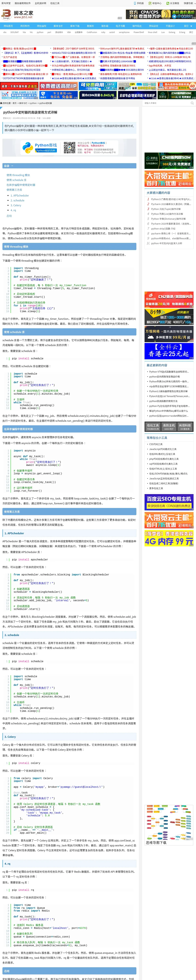Click 首页 in breadcrumb
Screen dimensions: 196x980
15,103
